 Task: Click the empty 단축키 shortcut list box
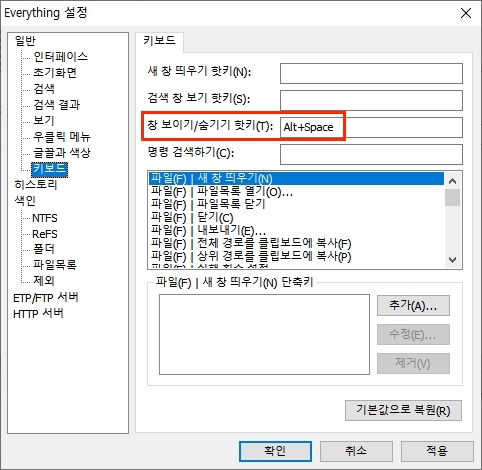coord(264,334)
